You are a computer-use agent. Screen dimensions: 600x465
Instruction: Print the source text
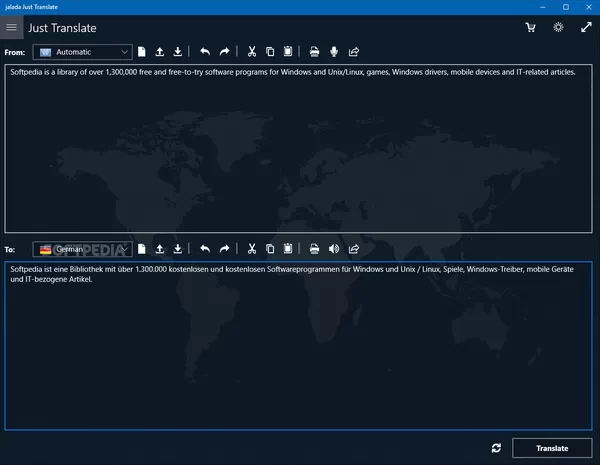[314, 51]
